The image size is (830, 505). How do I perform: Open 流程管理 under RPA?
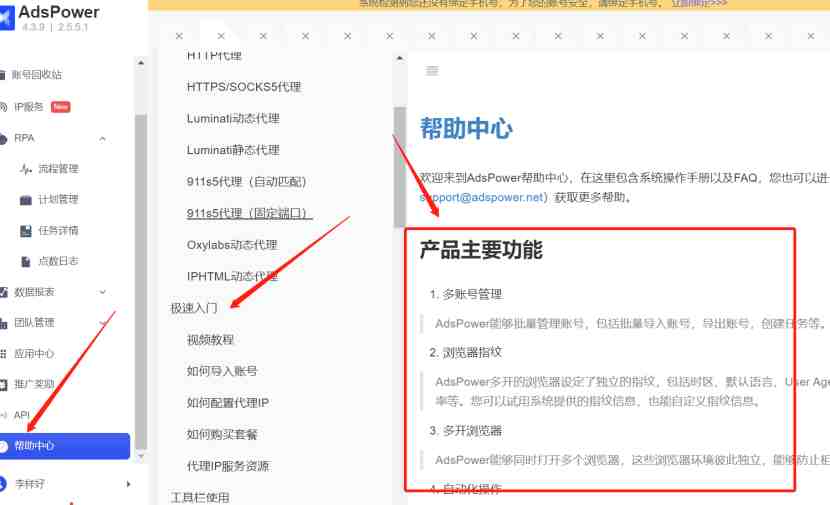point(58,169)
